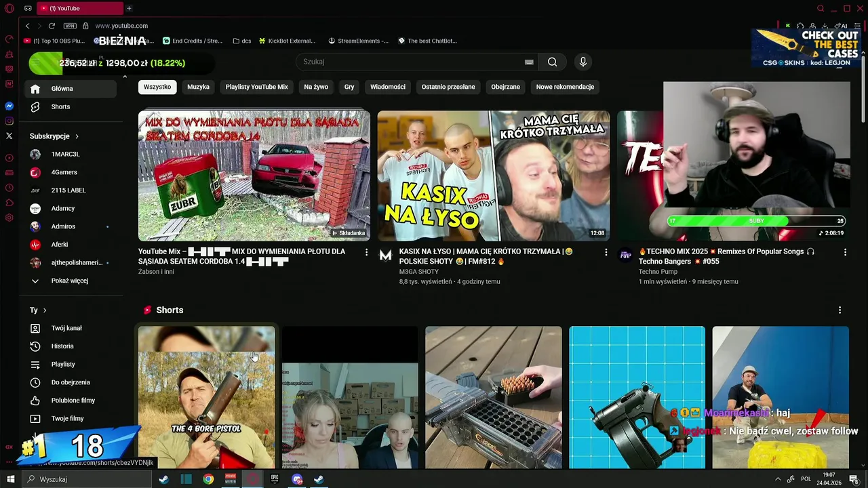Start voice search with the microphone icon
Viewport: 868px width, 488px height.
coord(583,62)
